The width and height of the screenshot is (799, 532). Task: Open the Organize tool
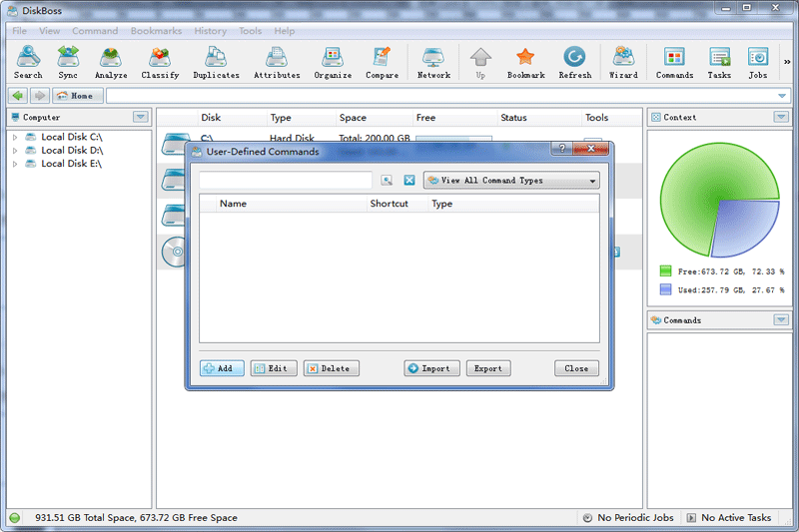point(333,62)
